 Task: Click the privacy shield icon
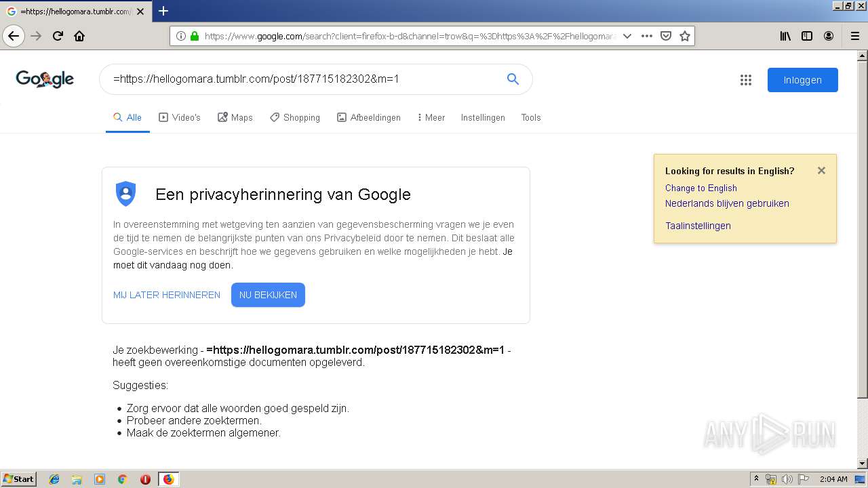point(125,194)
